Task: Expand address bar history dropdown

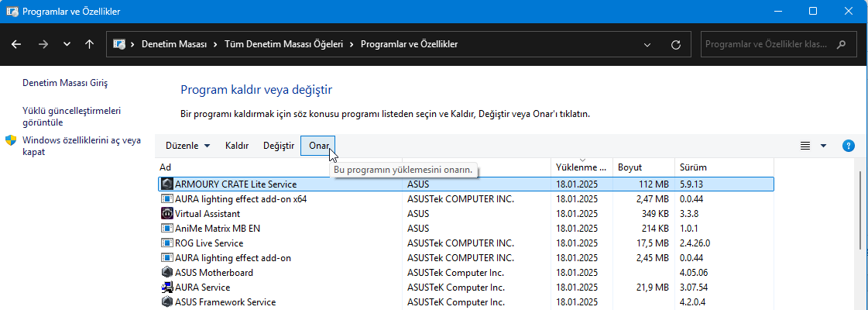Action: pyautogui.click(x=647, y=44)
